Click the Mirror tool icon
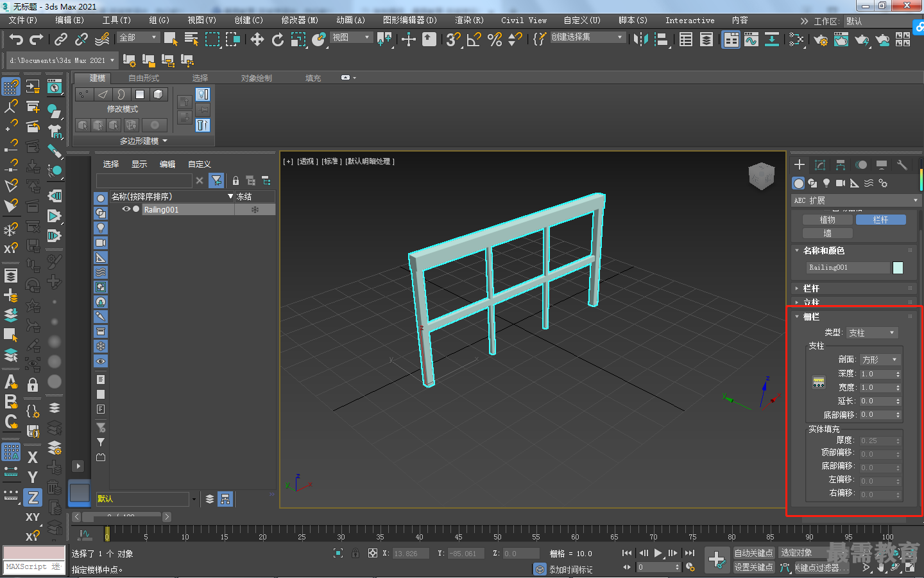The height and width of the screenshot is (578, 924). [640, 40]
